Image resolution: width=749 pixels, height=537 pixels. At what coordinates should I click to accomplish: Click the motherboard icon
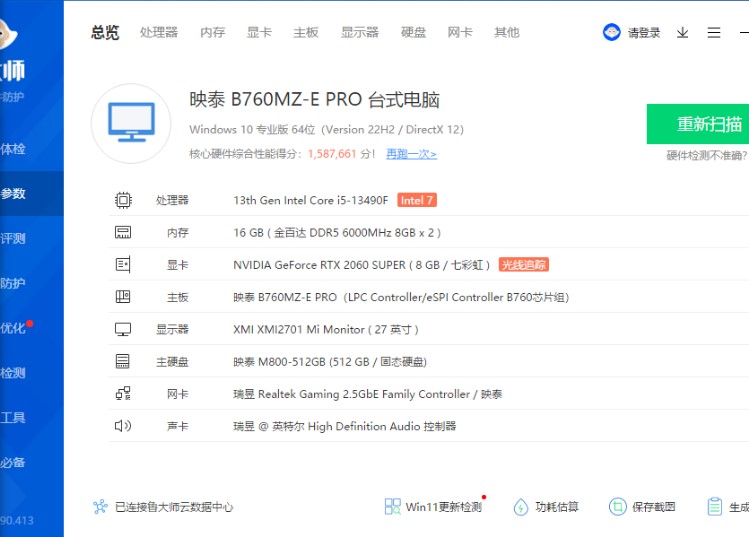[x=123, y=297]
